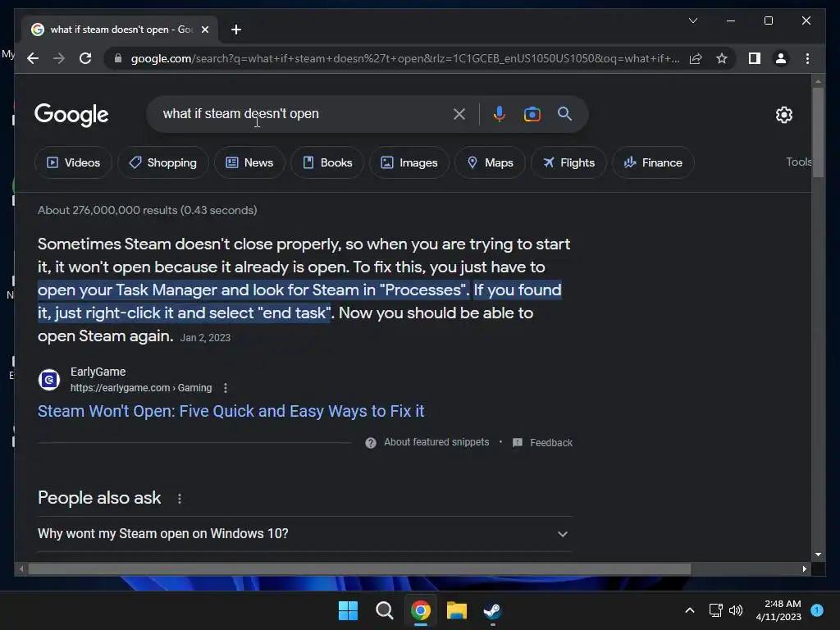Close the 'what if steam doesn't open' tab
Screen dimensions: 840x630
point(204,30)
